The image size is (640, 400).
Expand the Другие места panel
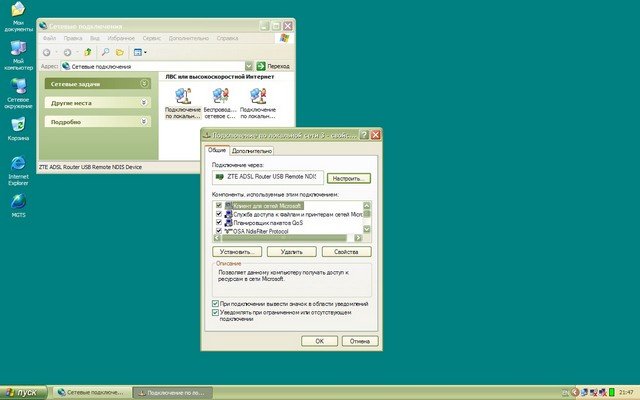click(x=144, y=102)
